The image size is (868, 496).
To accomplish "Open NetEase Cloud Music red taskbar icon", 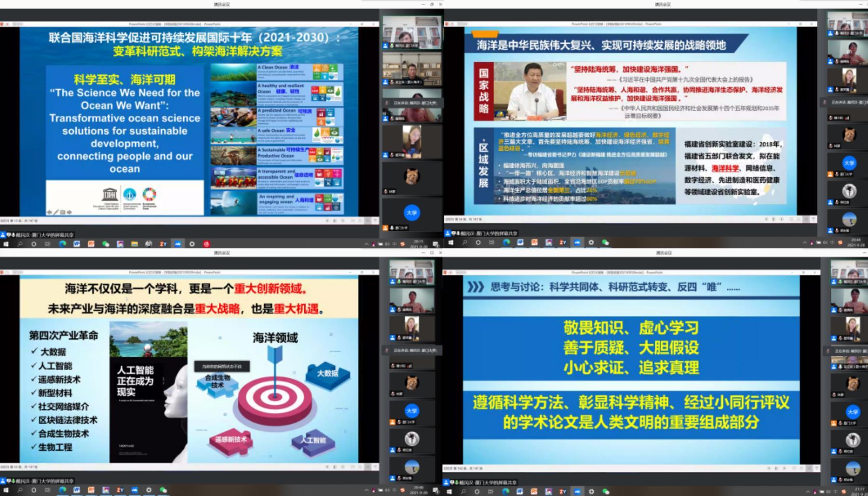I will 206,244.
